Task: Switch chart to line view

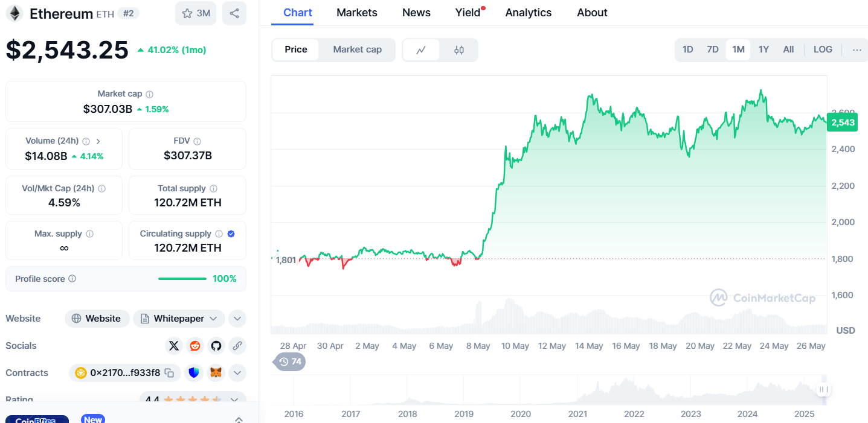Action: (x=422, y=50)
